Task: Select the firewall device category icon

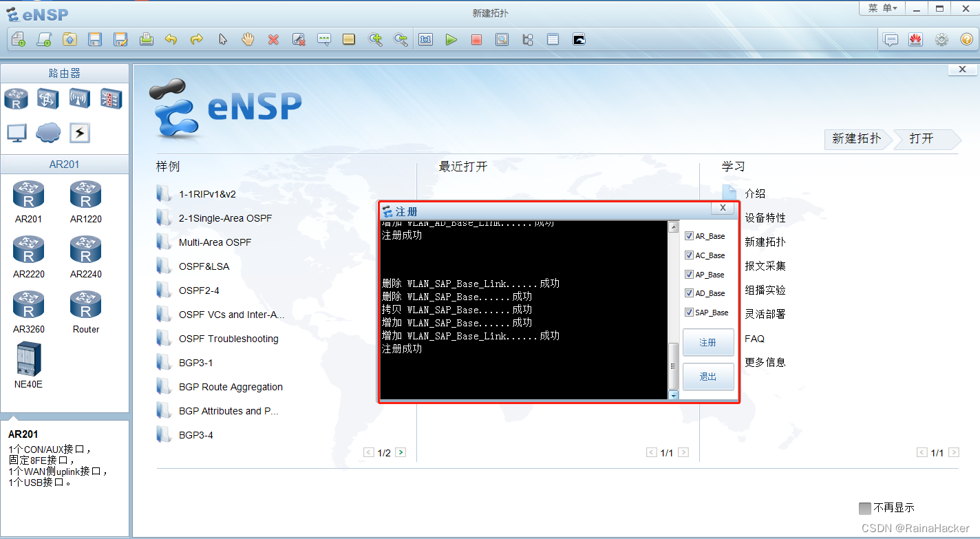Action: (x=111, y=98)
